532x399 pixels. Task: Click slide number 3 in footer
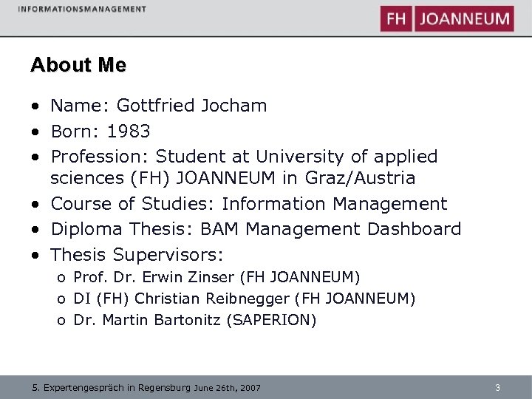(497, 387)
